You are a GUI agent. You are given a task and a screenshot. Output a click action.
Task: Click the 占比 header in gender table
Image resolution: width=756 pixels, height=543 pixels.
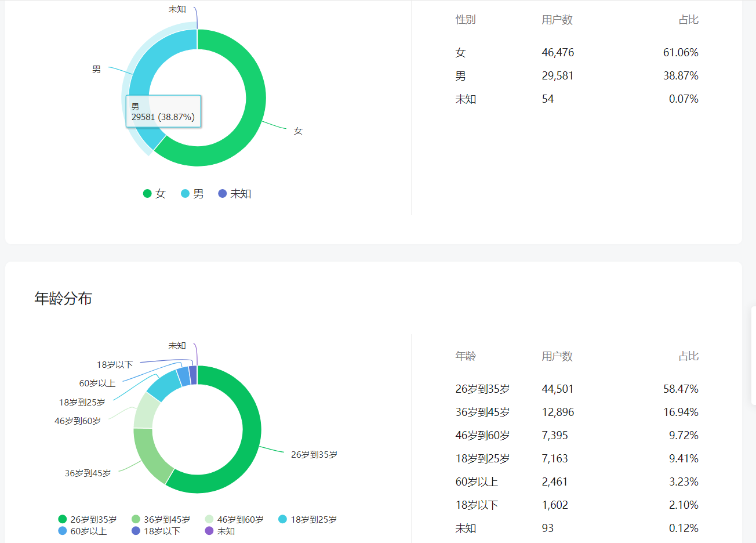(689, 20)
